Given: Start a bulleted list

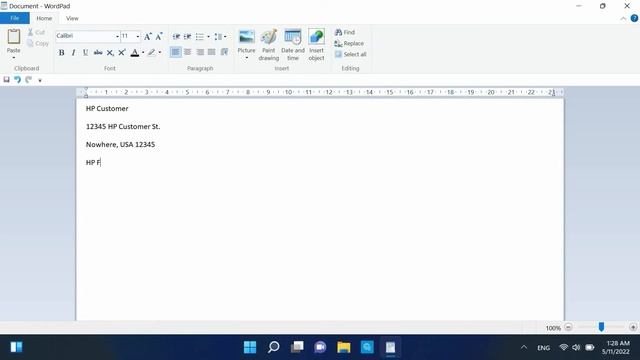Looking at the screenshot, I should [200, 37].
